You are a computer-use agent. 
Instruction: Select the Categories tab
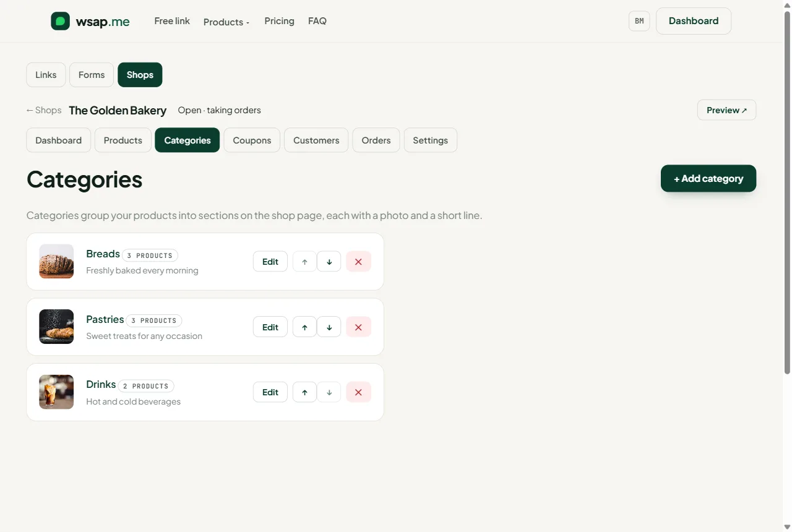(187, 140)
